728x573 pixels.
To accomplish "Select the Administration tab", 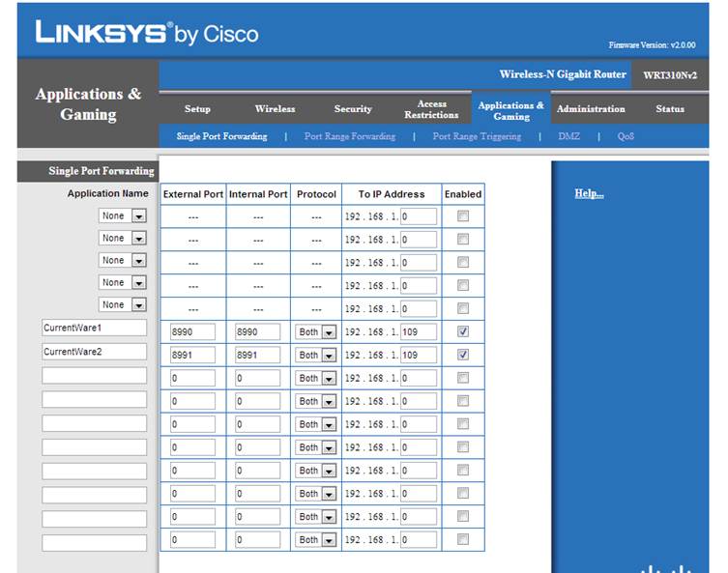I will point(591,109).
